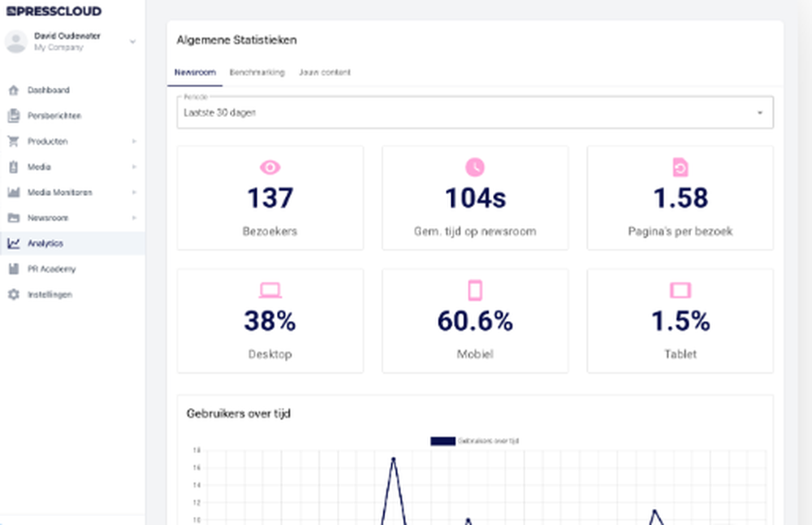
Task: Click the highest peak in chart
Action: tap(394, 458)
